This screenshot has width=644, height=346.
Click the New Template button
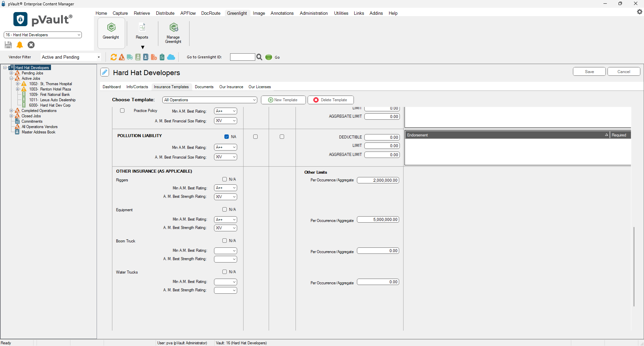point(283,100)
